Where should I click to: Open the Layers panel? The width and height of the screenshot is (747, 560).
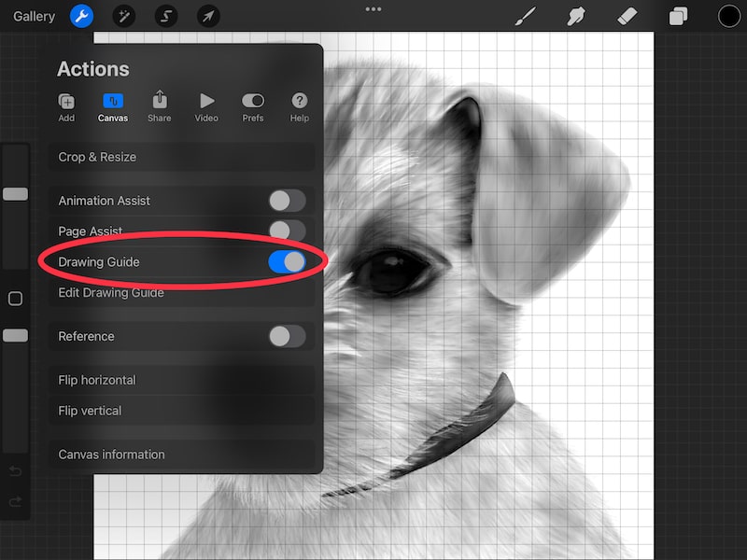(x=678, y=16)
